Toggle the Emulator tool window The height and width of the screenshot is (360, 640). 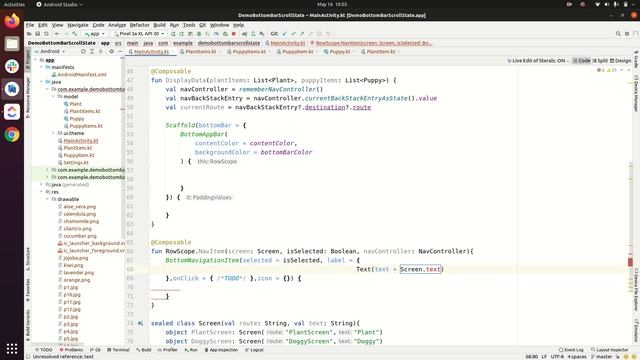[x=636, y=330]
